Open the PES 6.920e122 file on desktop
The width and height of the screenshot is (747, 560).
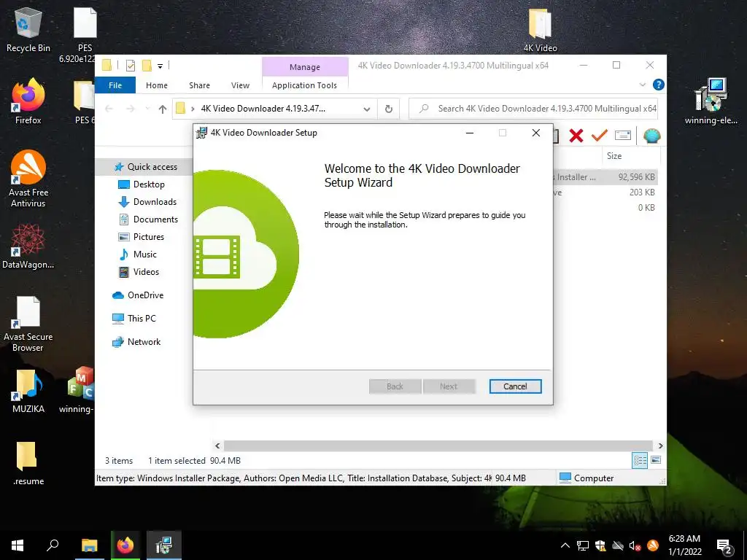85,36
